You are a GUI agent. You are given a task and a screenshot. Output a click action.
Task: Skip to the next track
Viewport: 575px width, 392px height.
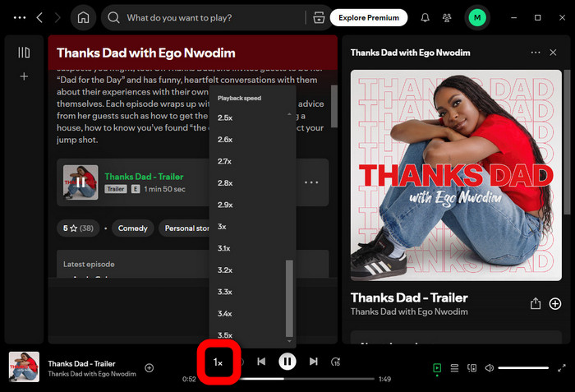313,361
